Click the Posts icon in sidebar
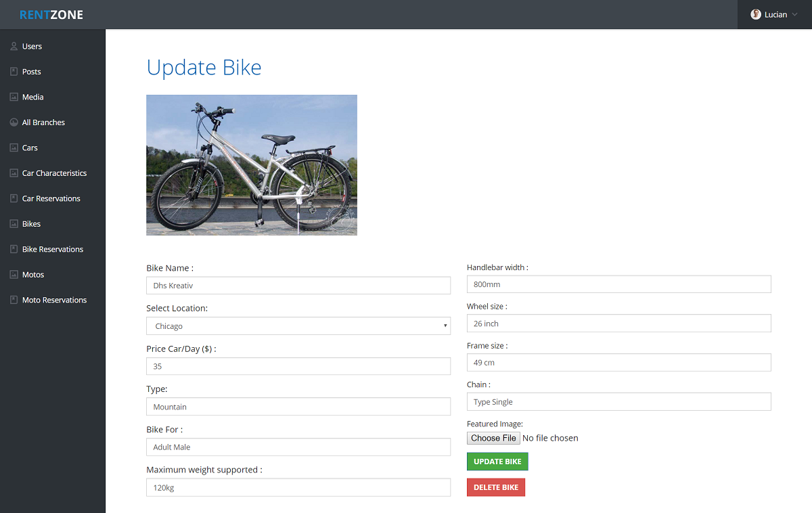 (x=14, y=72)
